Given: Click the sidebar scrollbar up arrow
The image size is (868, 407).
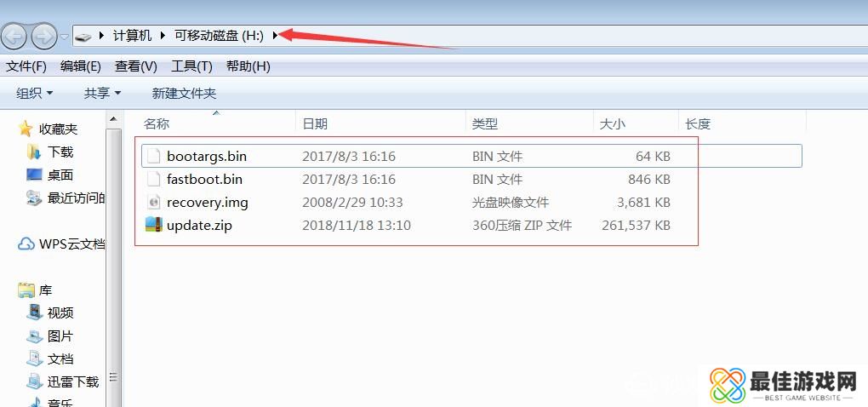Looking at the screenshot, I should pos(113,119).
